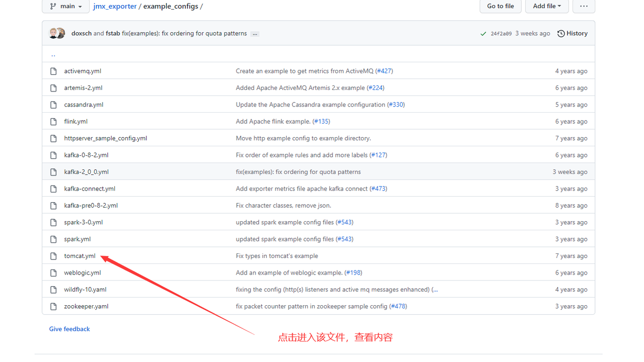Click file icon next to tomcat.yml
The width and height of the screenshot is (644, 362).
pyautogui.click(x=53, y=256)
